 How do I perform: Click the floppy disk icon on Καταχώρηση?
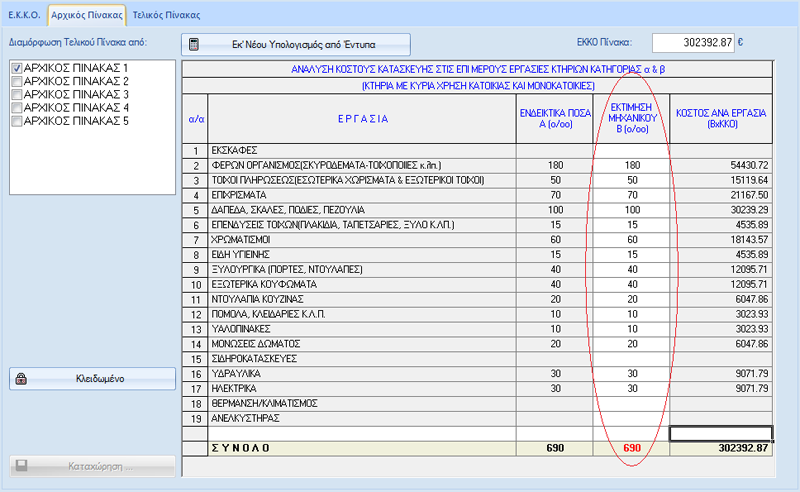pyautogui.click(x=21, y=465)
